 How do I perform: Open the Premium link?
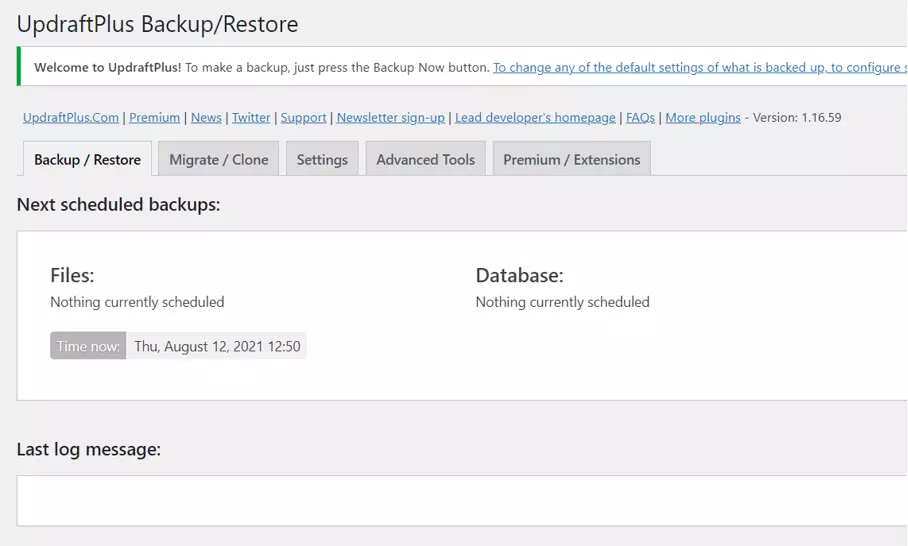(154, 118)
